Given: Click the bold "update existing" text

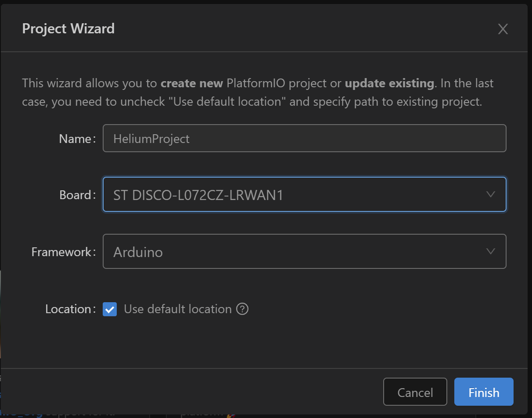Looking at the screenshot, I should click(x=389, y=83).
